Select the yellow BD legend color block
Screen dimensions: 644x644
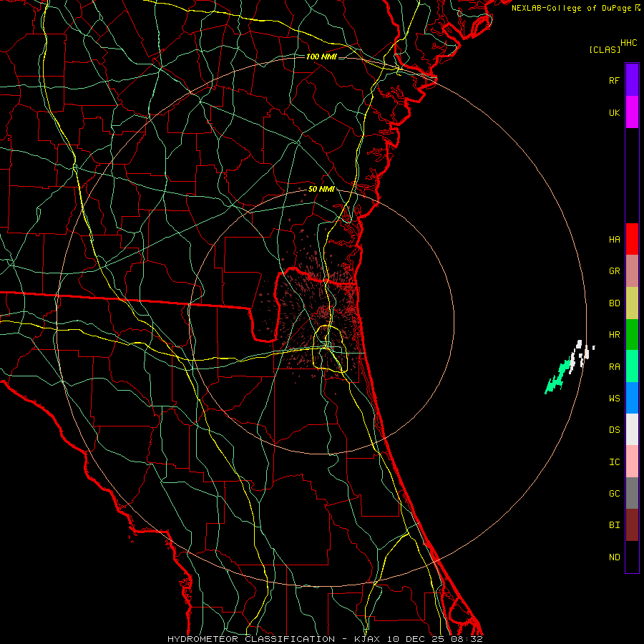click(632, 303)
